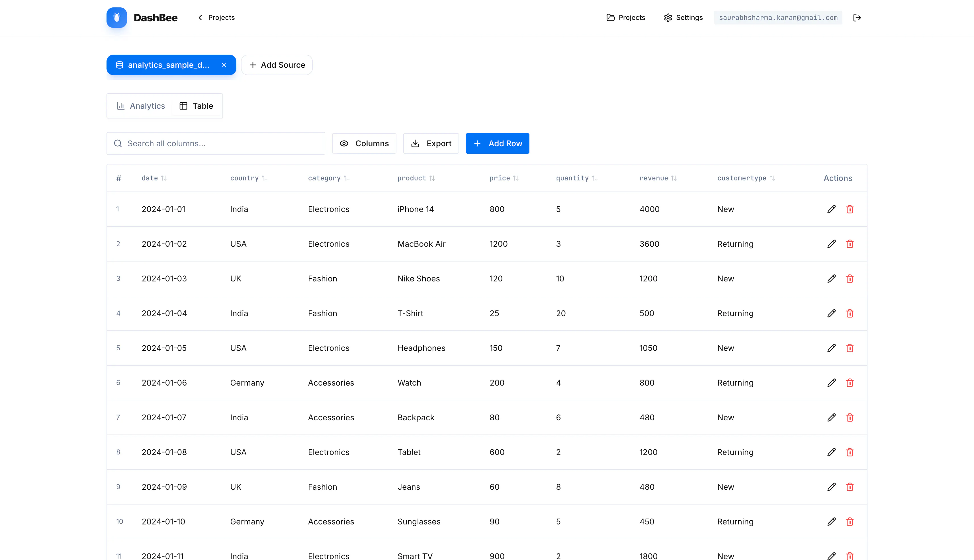This screenshot has width=974, height=560.
Task: Edit row 1 iPhone 14 with pencil icon
Action: click(832, 209)
